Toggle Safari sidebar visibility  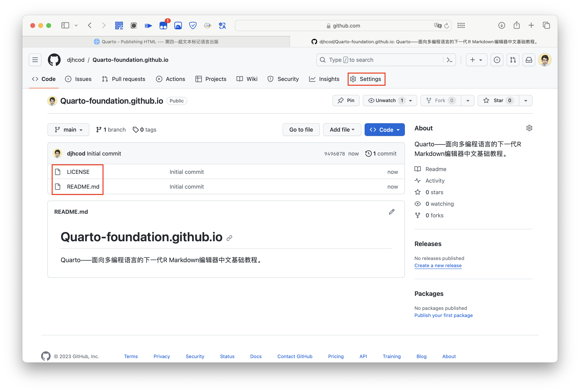tap(65, 26)
